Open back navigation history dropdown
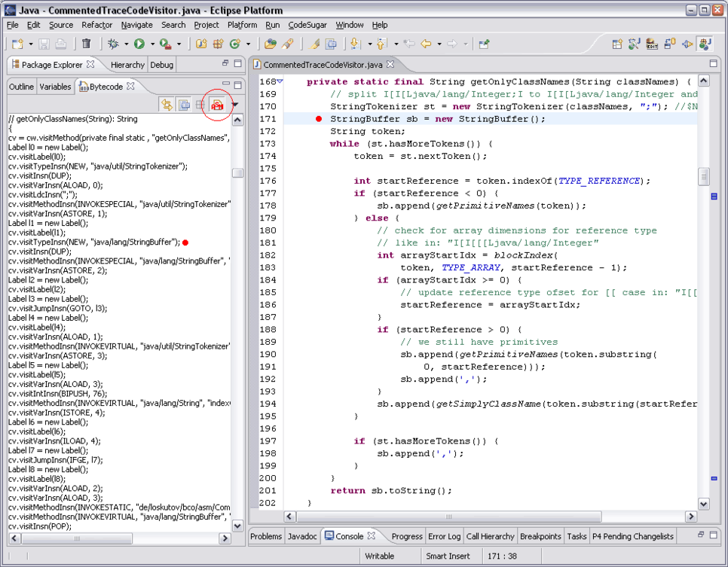The image size is (728, 567). pyautogui.click(x=439, y=44)
